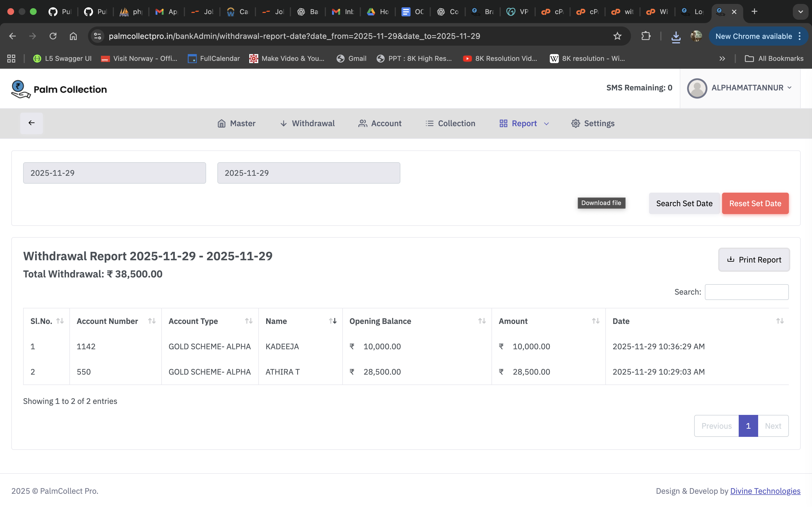
Task: Bookmark this page with star icon
Action: coord(617,36)
